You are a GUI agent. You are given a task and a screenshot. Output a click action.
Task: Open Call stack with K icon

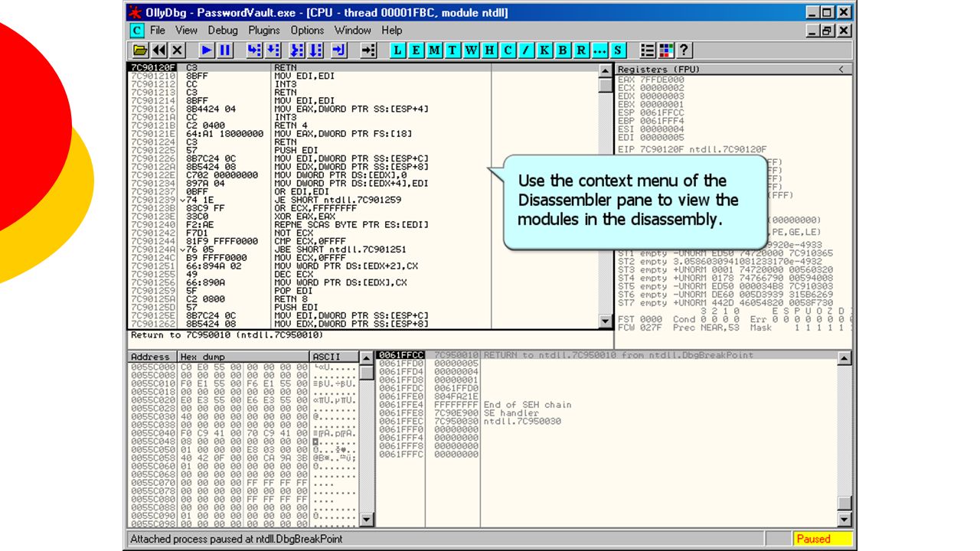[545, 51]
